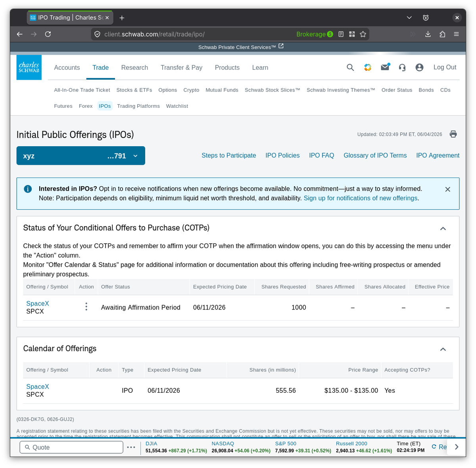
Task: Open Glossary of IPO Terms link
Action: [375, 155]
